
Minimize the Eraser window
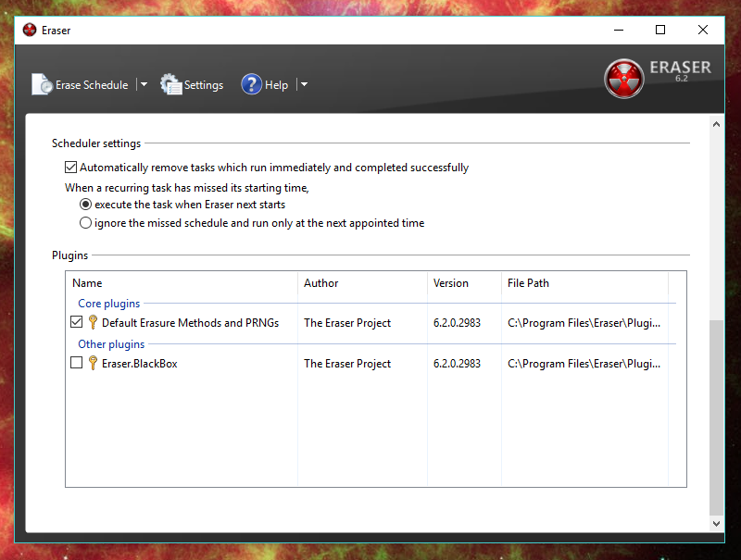click(619, 30)
